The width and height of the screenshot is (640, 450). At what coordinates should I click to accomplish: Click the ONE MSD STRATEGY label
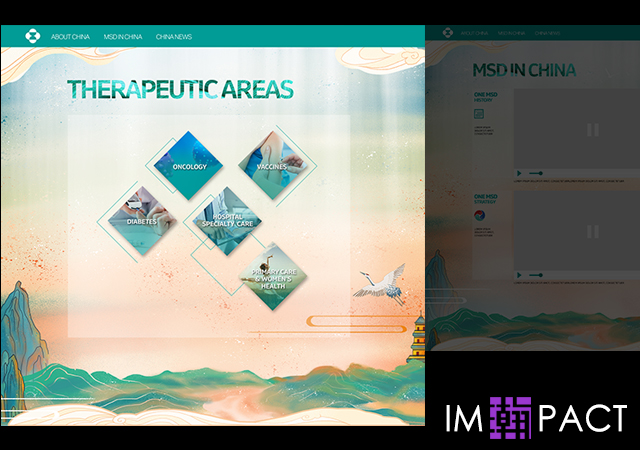[485, 199]
